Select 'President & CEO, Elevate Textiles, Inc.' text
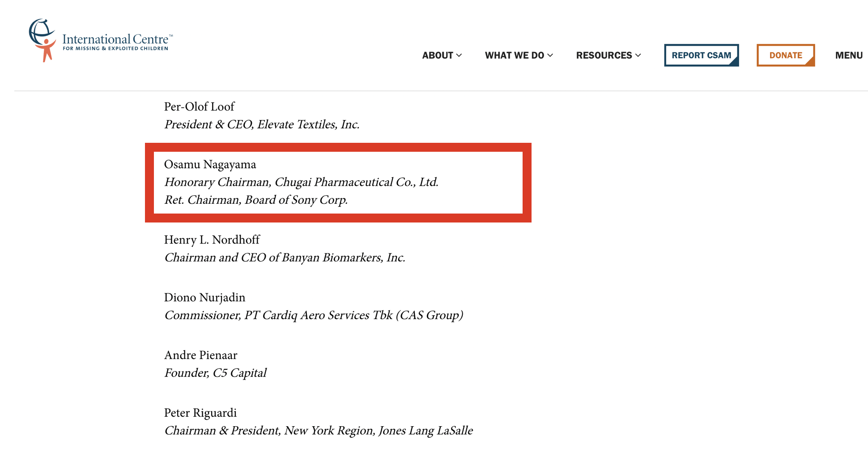868x462 pixels. (262, 124)
